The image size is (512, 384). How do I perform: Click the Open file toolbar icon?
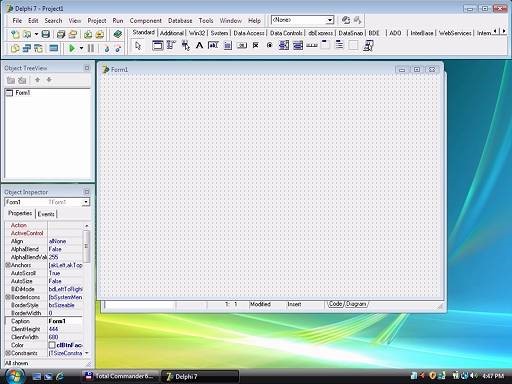(27, 34)
